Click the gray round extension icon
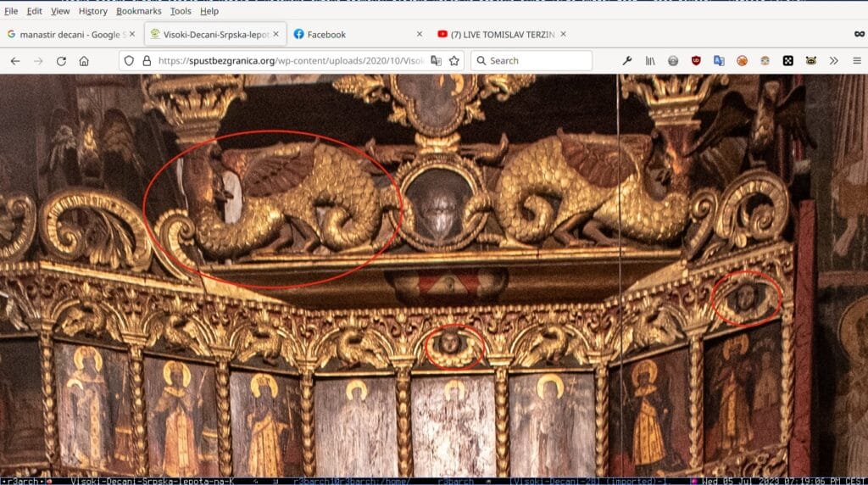Viewport: 868px width, 485px height. click(672, 61)
